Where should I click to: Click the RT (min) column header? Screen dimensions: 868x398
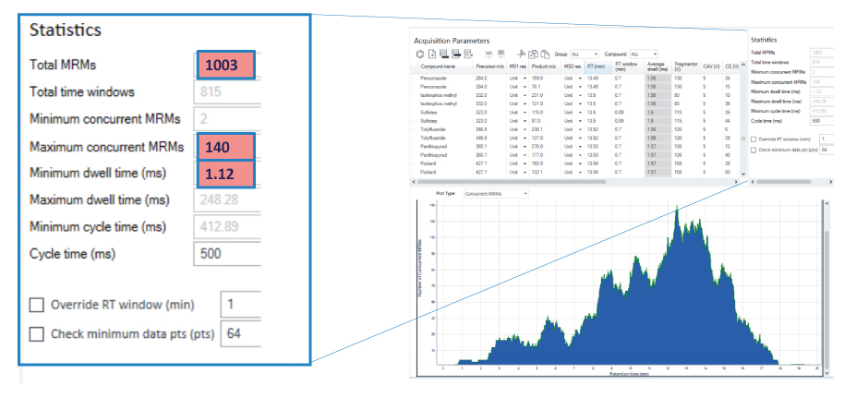(597, 66)
